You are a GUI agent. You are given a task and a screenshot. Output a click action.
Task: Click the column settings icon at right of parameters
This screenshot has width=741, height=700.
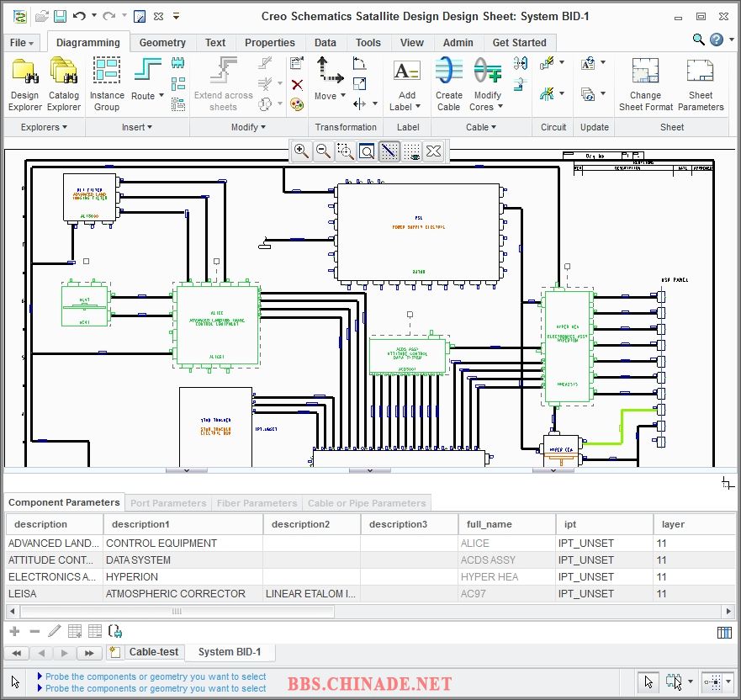pyautogui.click(x=724, y=633)
